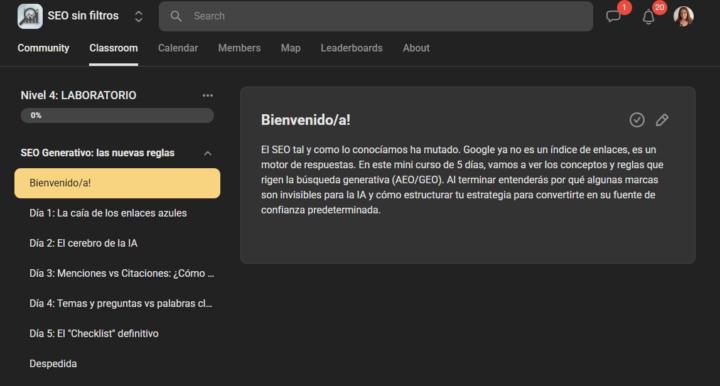The width and height of the screenshot is (720, 386).
Task: Open the community switcher arrows
Action: 138,17
